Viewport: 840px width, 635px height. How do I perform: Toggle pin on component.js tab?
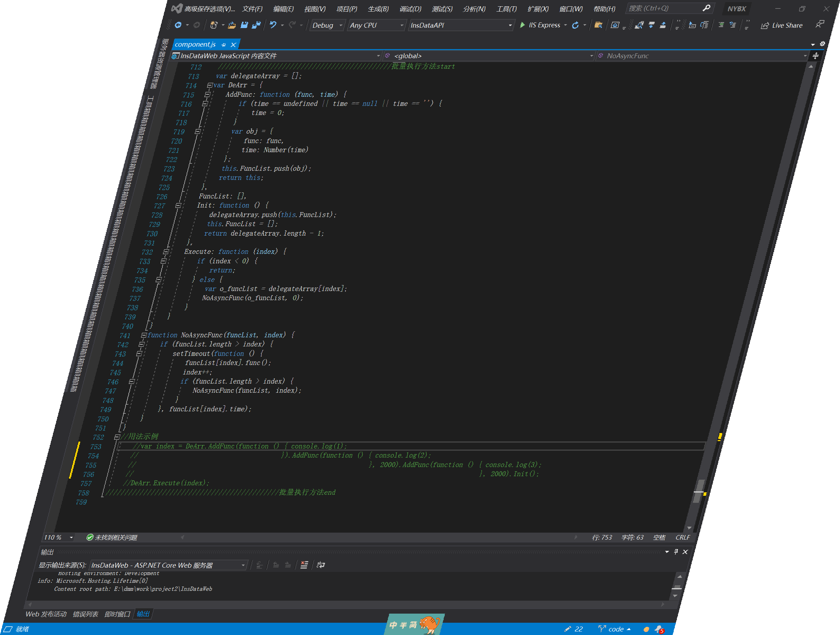click(x=224, y=45)
